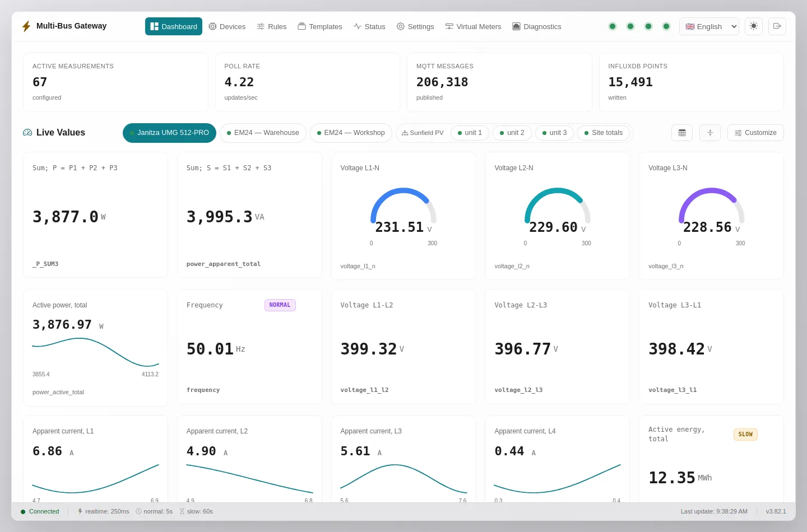
Task: Click the Apparent current L3 sparkline
Action: (x=403, y=479)
